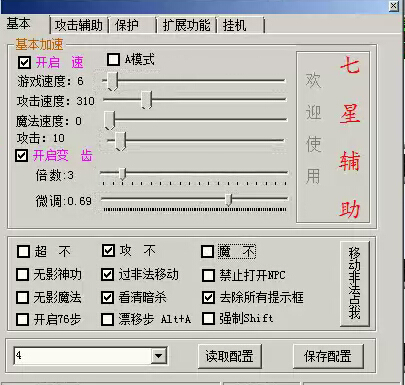Viewport: 405px width, 385px height.
Task: Enable the 超 不 checkbox
Action: 23,251
